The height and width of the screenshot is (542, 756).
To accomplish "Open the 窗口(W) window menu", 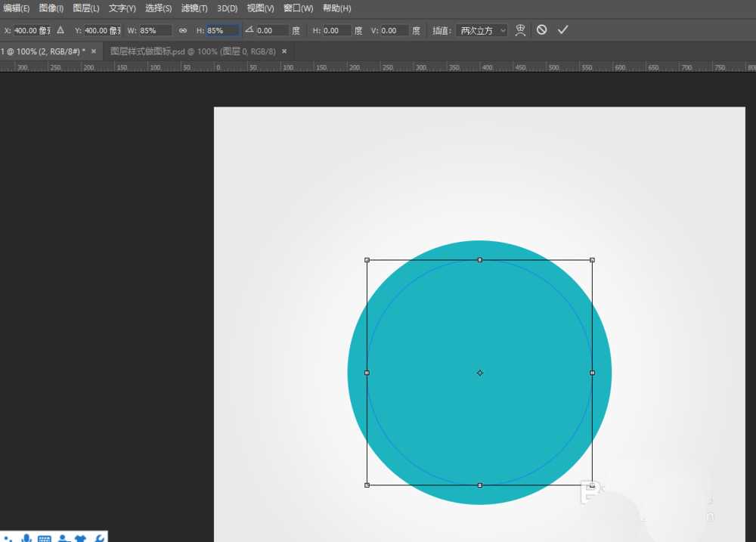I will pos(298,8).
